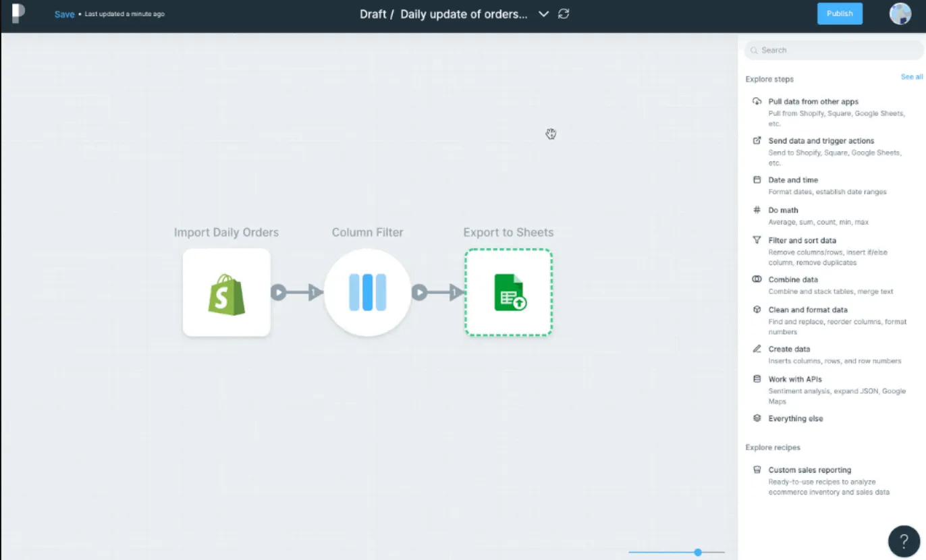Run the play button after Shopify step
The height and width of the screenshot is (560, 926).
pyautogui.click(x=279, y=293)
